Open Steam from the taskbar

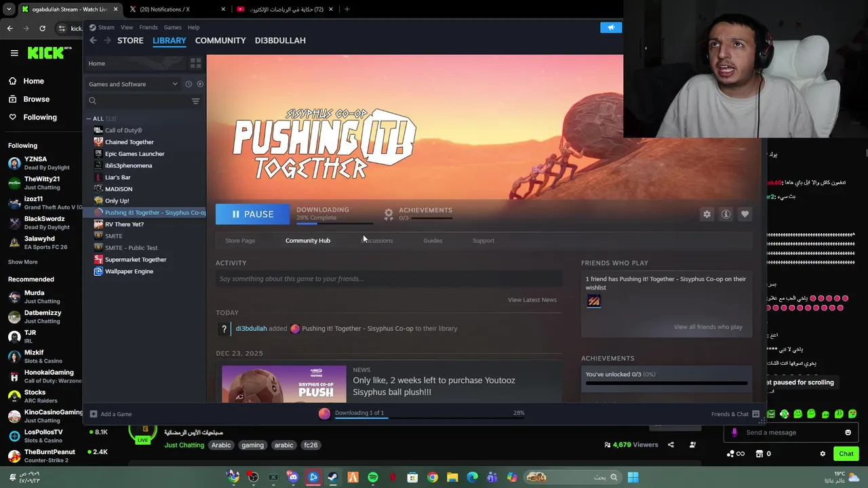(333, 477)
